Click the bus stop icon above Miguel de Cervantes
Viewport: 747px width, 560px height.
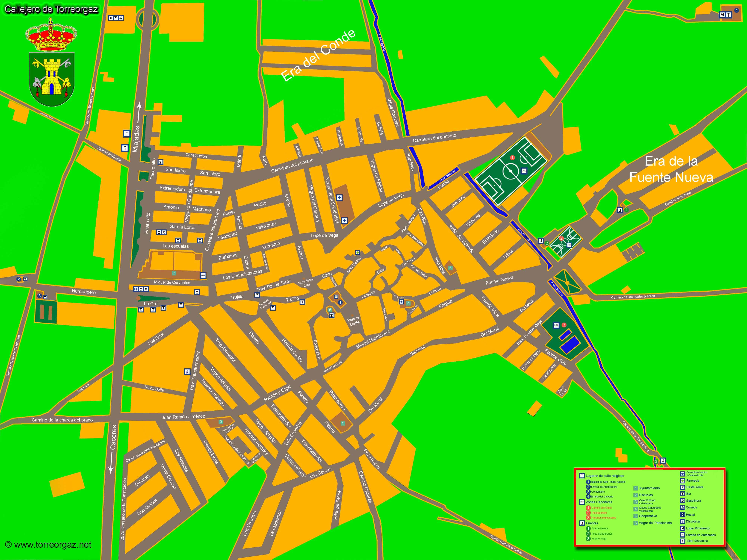pyautogui.click(x=203, y=276)
